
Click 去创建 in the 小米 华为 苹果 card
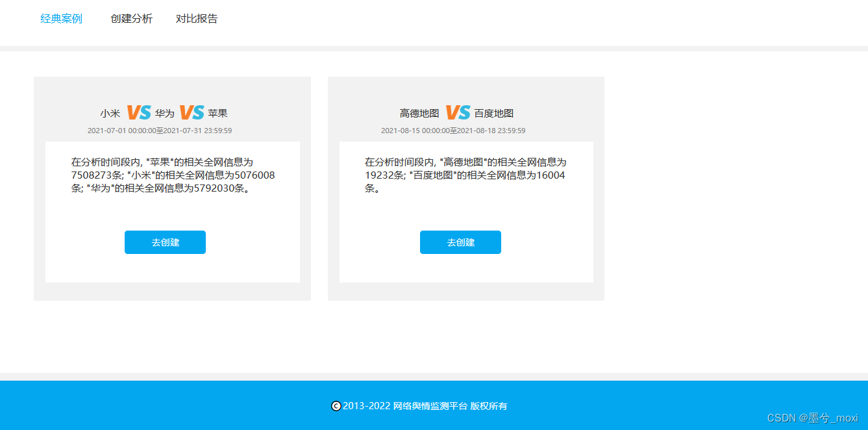pyautogui.click(x=165, y=242)
